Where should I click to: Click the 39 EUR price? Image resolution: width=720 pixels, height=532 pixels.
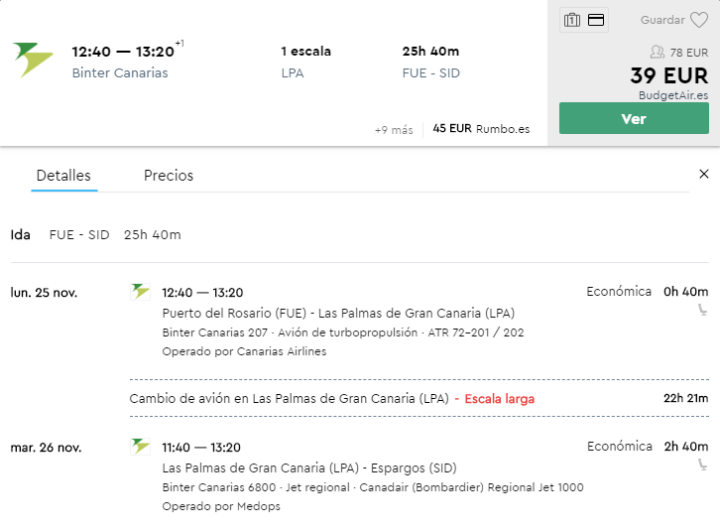[x=669, y=75]
